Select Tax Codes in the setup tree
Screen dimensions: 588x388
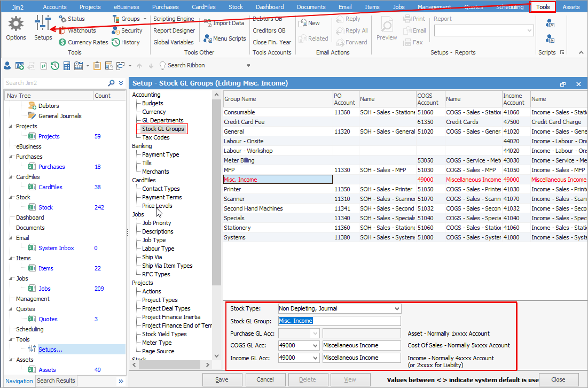(155, 137)
